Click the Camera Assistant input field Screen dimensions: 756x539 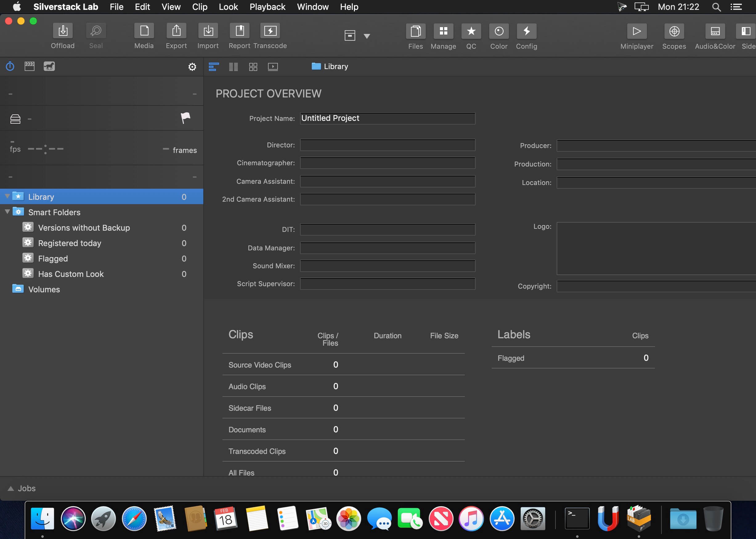pos(388,181)
